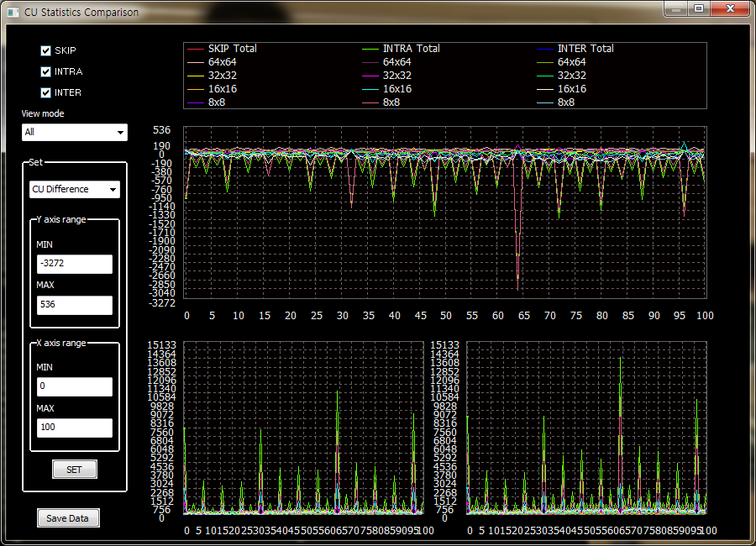
Task: Close the CU Statistics Comparison window
Action: [729, 8]
